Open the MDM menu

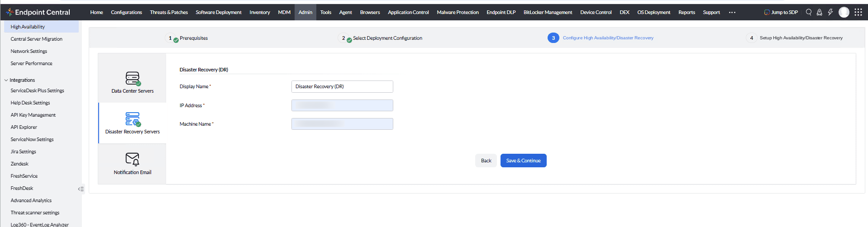[284, 12]
